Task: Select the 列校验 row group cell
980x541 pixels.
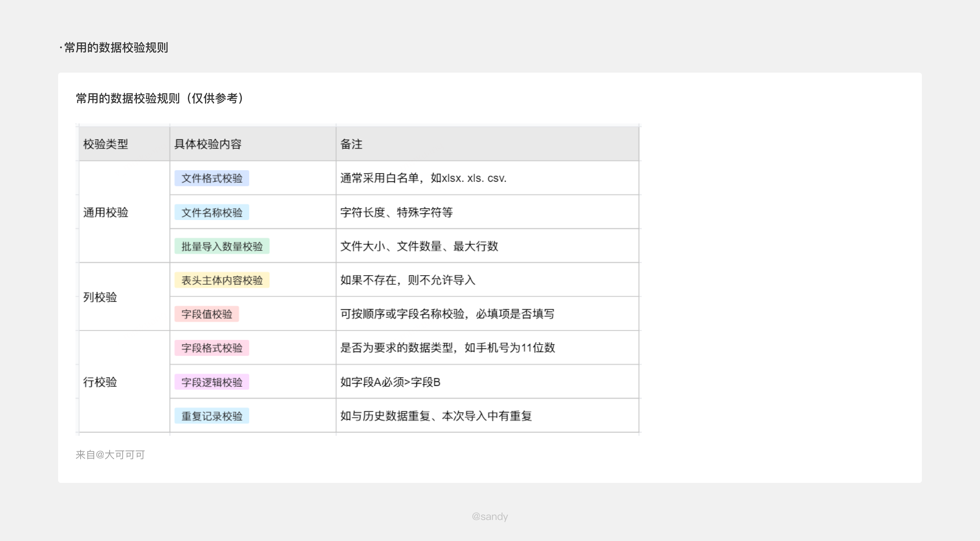Action: (100, 297)
